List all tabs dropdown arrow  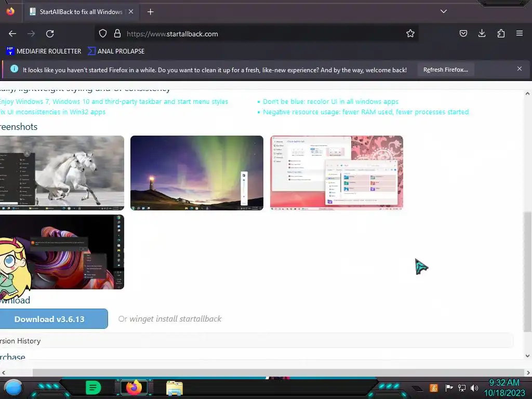[444, 11]
